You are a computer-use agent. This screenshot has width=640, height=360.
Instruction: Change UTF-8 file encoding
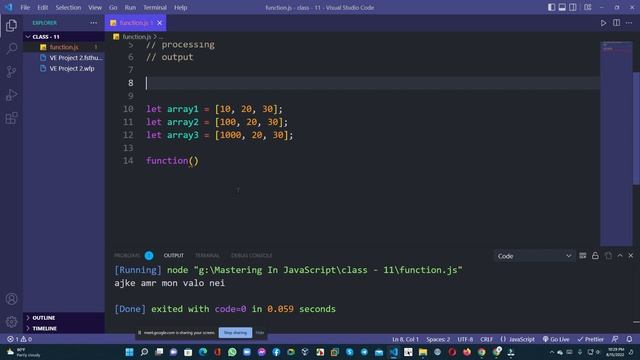click(x=465, y=339)
